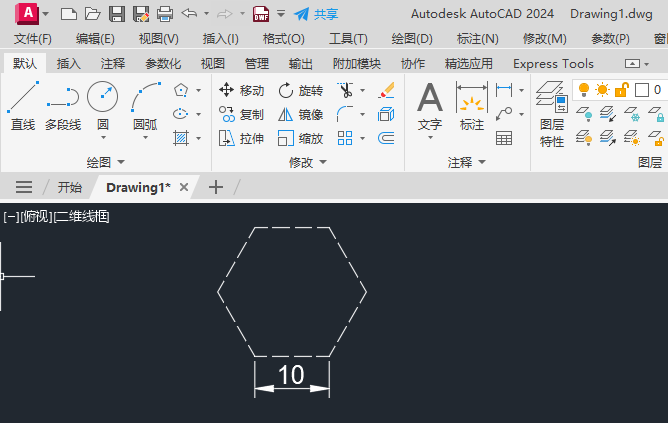This screenshot has height=423, width=668.
Task: Expand the Modify (修改) panel
Action: [x=308, y=162]
